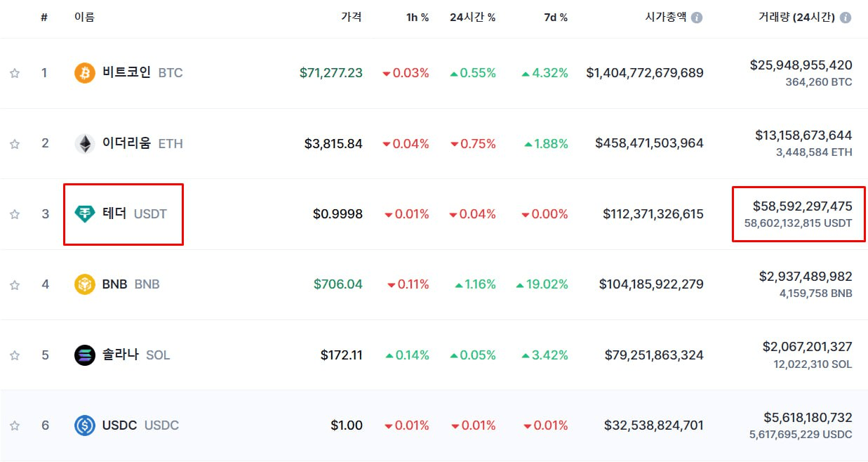The image size is (868, 462).
Task: Open the 테더 coin page link
Action: click(114, 213)
